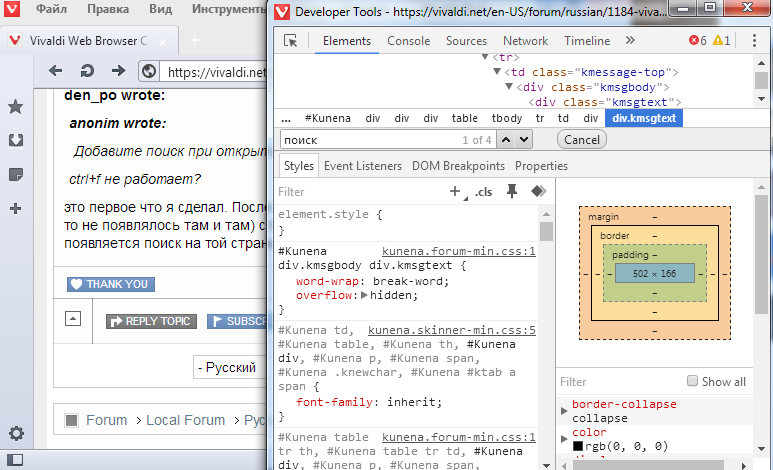Image resolution: width=773 pixels, height=470 pixels.
Task: Switch to the Sources tab
Action: tap(466, 41)
